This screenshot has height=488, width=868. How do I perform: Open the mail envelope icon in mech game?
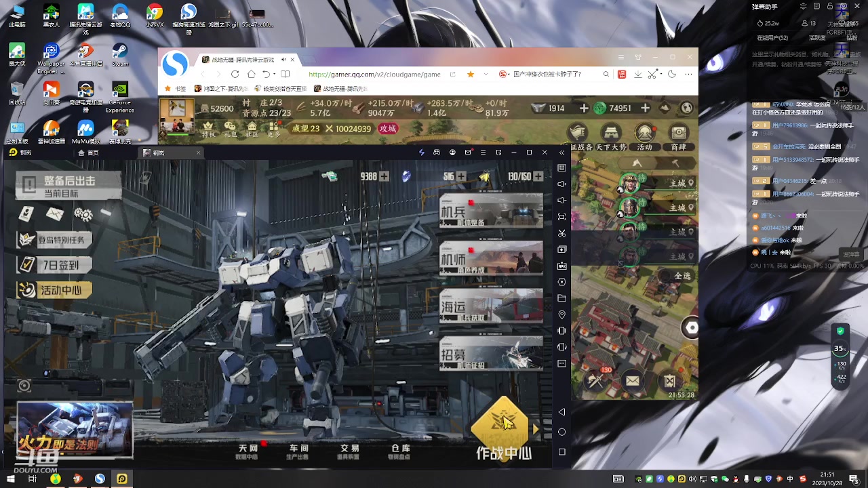pyautogui.click(x=55, y=214)
